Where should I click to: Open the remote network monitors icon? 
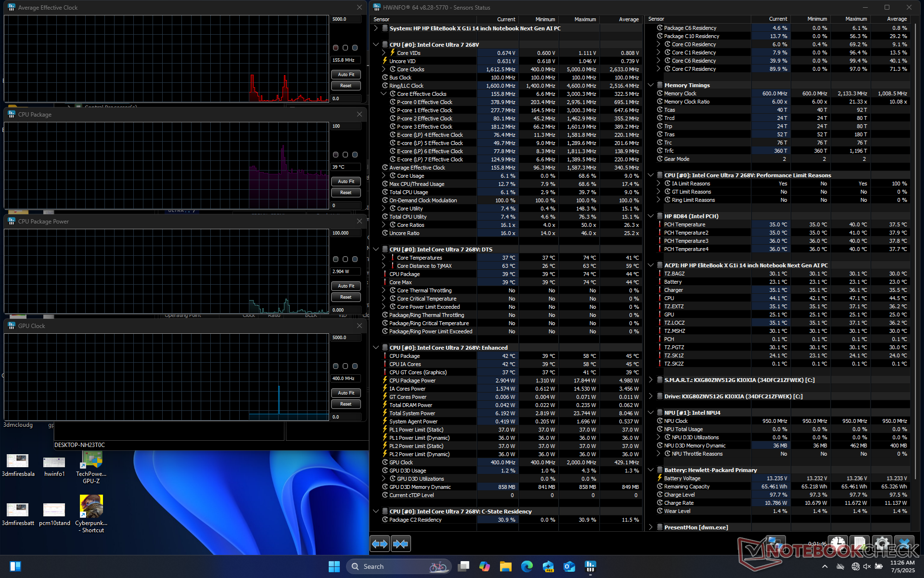click(775, 544)
